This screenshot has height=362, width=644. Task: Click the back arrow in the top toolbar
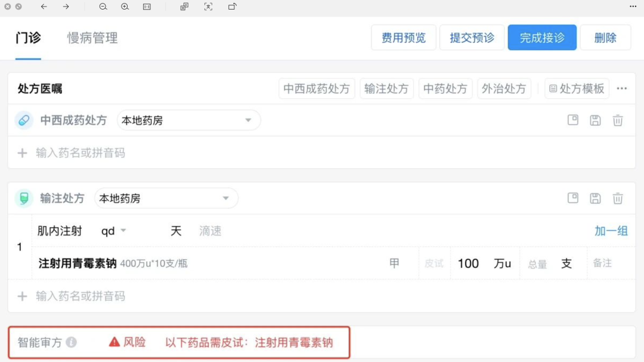[x=44, y=7]
